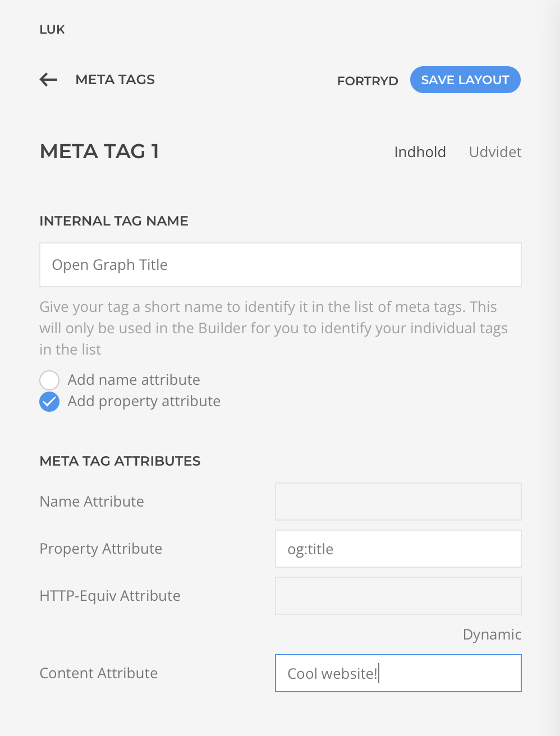Screen dimensions: 560x736
Task: Click LUK to close the panel
Action: coord(52,30)
